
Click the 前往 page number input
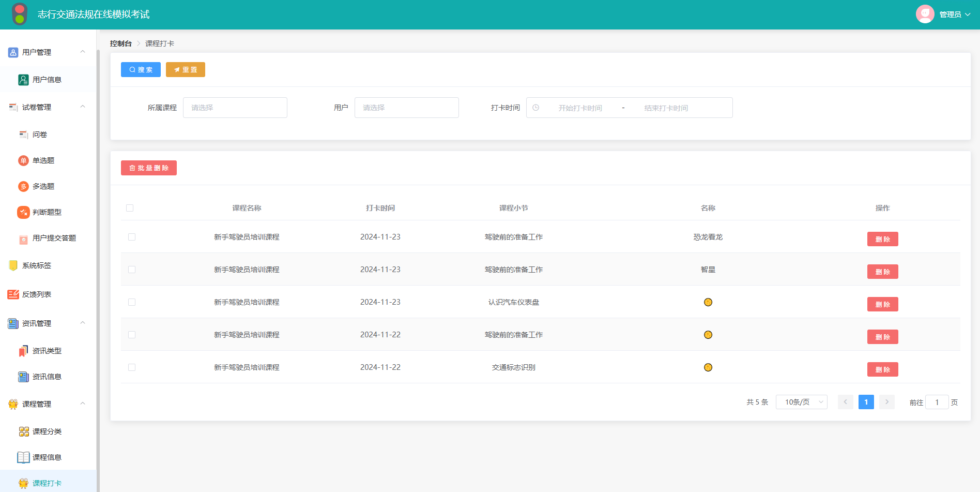937,402
